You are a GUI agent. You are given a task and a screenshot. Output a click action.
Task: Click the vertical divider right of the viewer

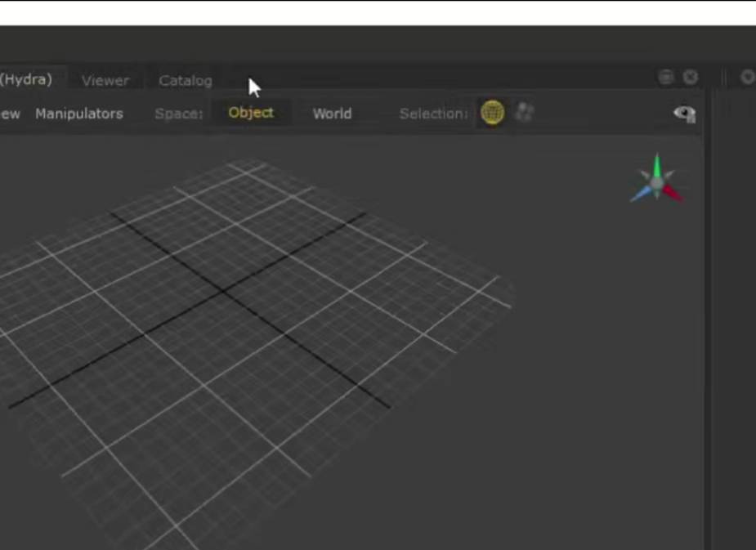click(x=708, y=327)
